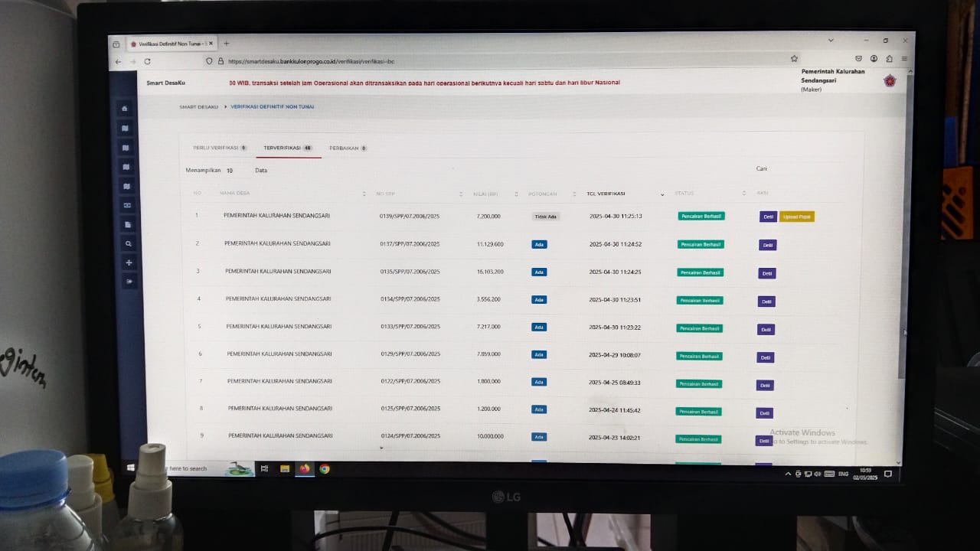
Task: Click Detil for SPP 0137/SPP/07.2006/2025
Action: click(767, 245)
